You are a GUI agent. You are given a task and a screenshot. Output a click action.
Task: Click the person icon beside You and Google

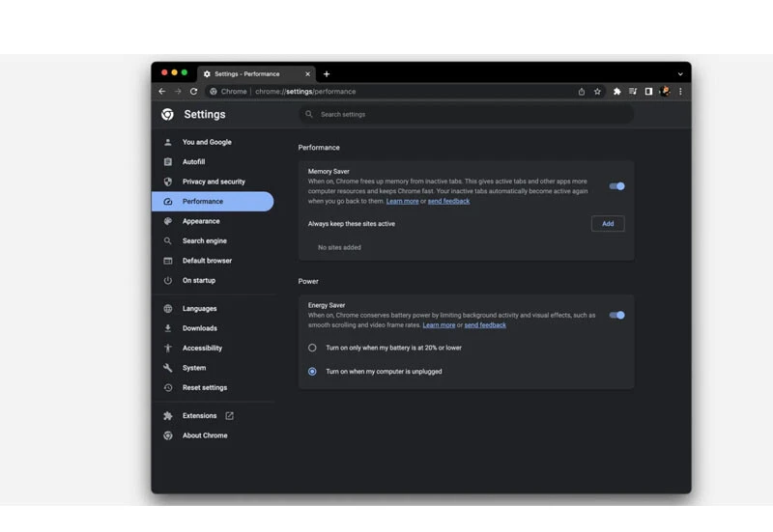click(x=167, y=142)
